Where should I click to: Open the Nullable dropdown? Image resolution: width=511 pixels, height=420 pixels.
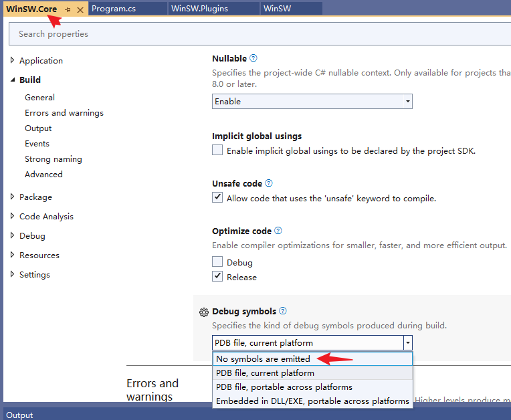312,102
